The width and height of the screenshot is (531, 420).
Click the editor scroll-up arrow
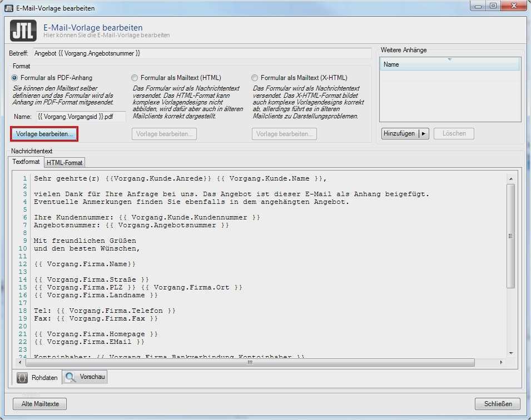click(x=510, y=178)
